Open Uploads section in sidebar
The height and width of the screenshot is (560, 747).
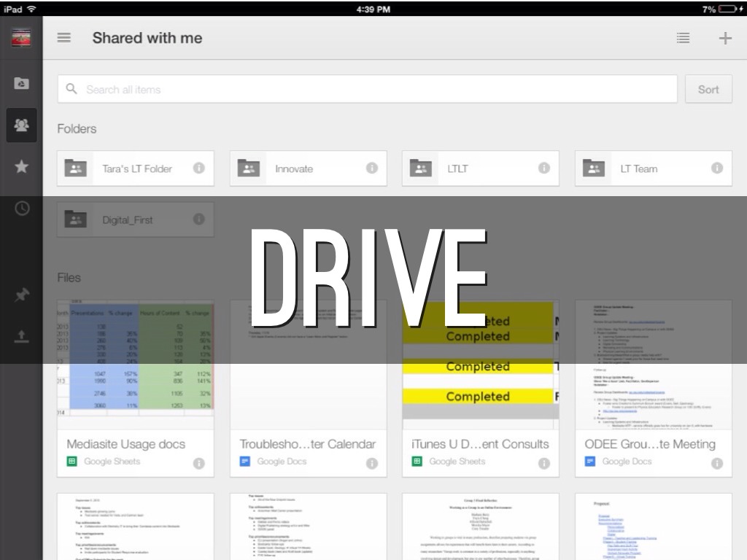22,336
